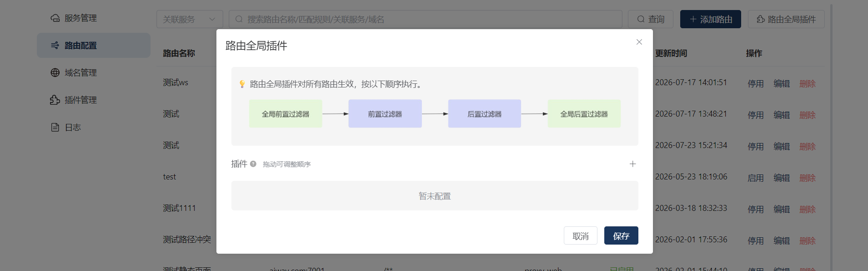Click 删除 for 测试ws route
The image size is (868, 271).
pos(808,84)
